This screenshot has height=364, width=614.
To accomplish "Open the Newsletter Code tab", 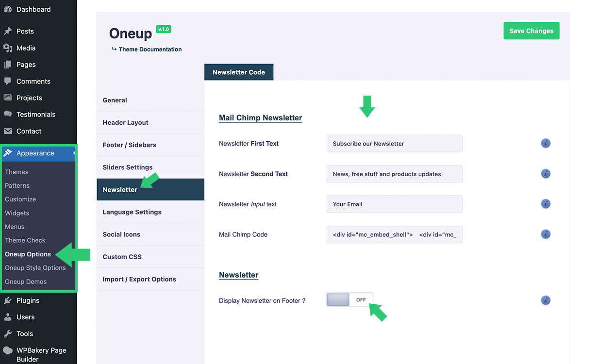I will tap(239, 72).
